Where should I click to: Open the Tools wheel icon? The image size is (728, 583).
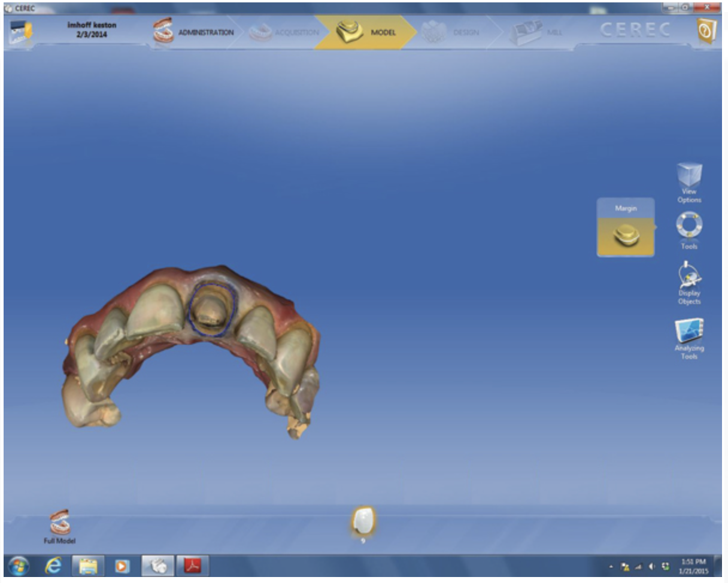click(688, 226)
